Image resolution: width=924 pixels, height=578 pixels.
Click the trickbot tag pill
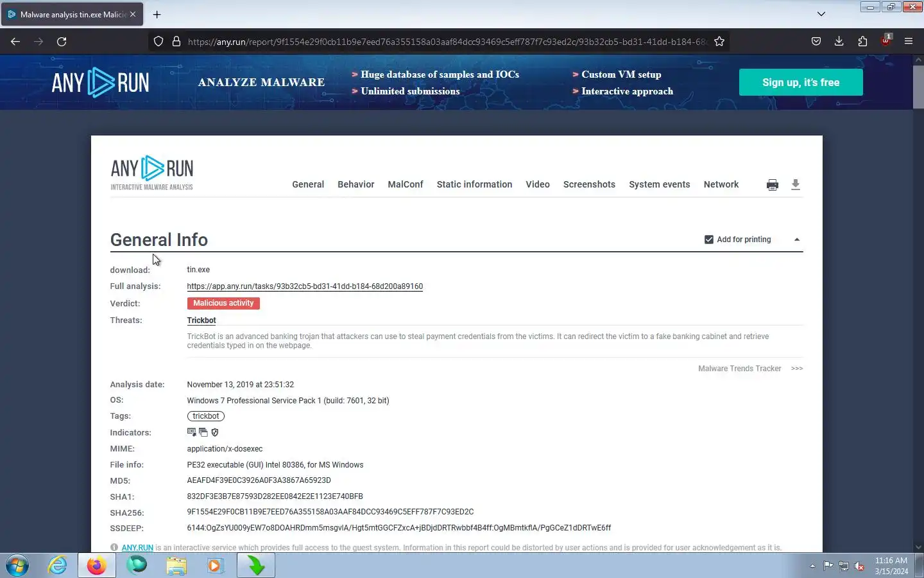pyautogui.click(x=206, y=416)
